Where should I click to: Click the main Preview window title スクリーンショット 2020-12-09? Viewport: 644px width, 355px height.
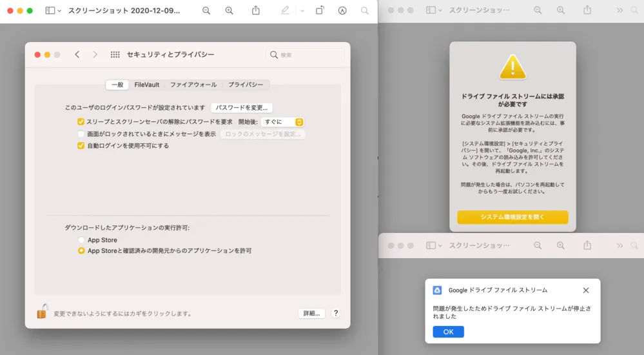pos(124,11)
